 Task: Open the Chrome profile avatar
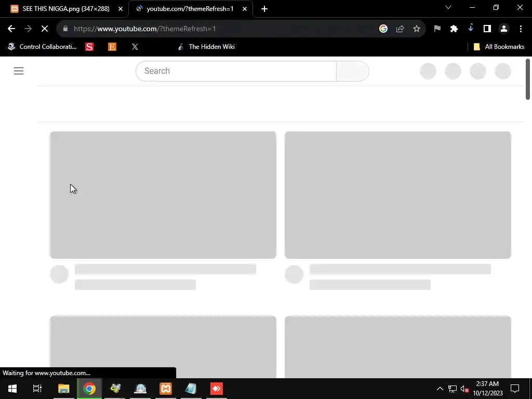pyautogui.click(x=504, y=29)
